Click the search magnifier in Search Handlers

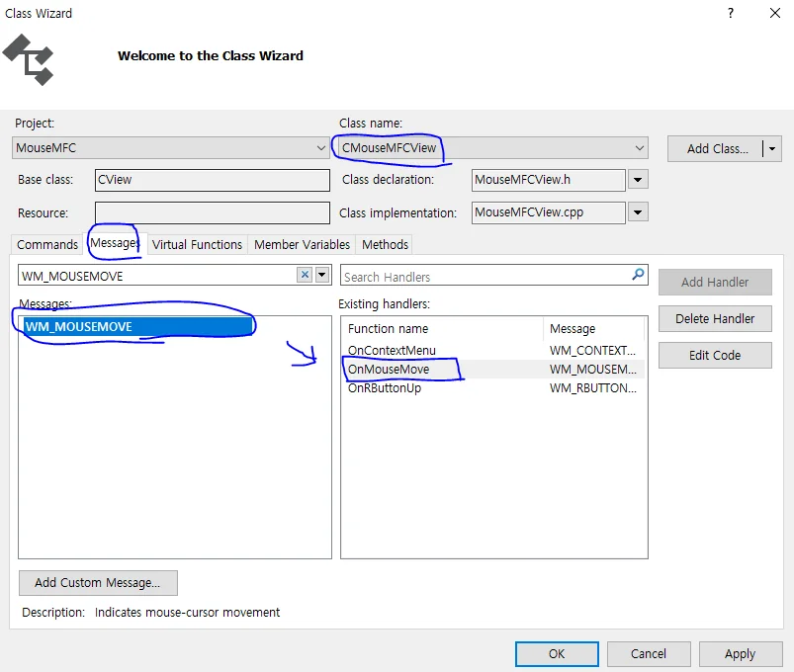click(x=638, y=275)
